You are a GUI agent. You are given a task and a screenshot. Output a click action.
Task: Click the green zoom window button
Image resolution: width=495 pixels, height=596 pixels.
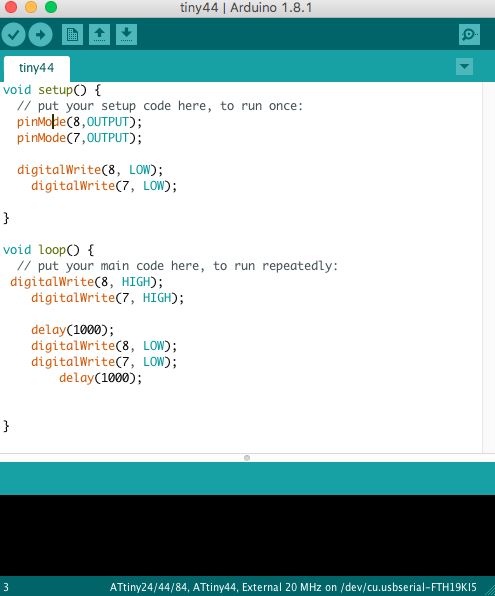[x=51, y=7]
